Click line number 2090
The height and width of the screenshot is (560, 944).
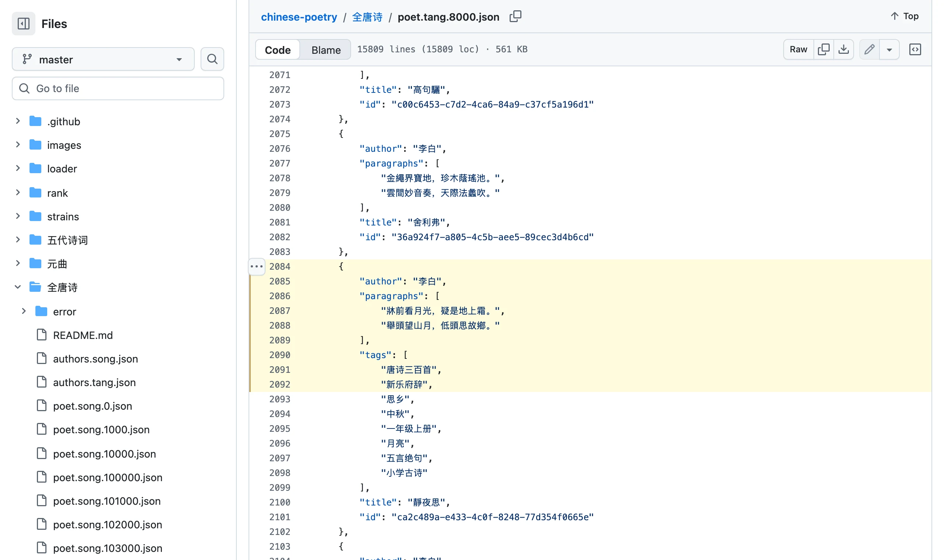click(280, 355)
